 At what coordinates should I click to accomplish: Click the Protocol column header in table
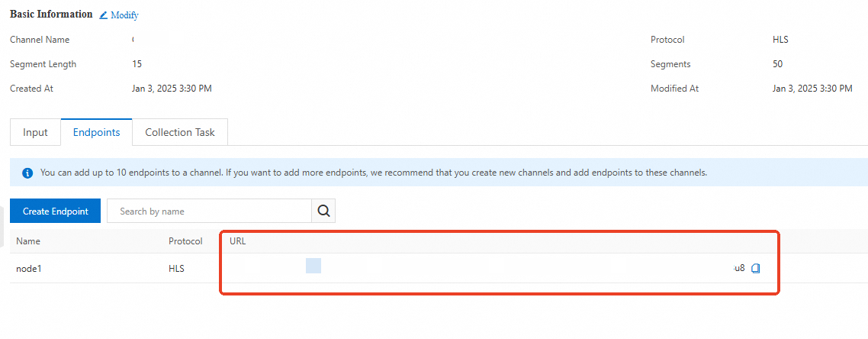click(x=185, y=241)
